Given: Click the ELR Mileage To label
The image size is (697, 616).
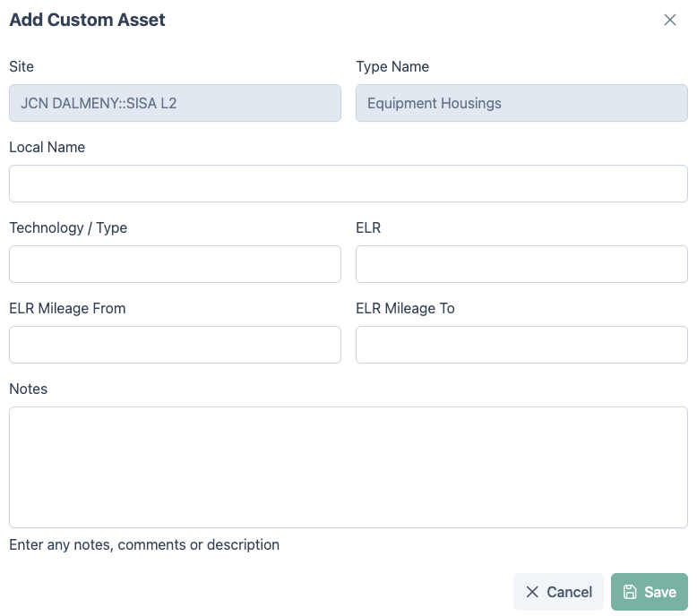Looking at the screenshot, I should click(x=405, y=308).
